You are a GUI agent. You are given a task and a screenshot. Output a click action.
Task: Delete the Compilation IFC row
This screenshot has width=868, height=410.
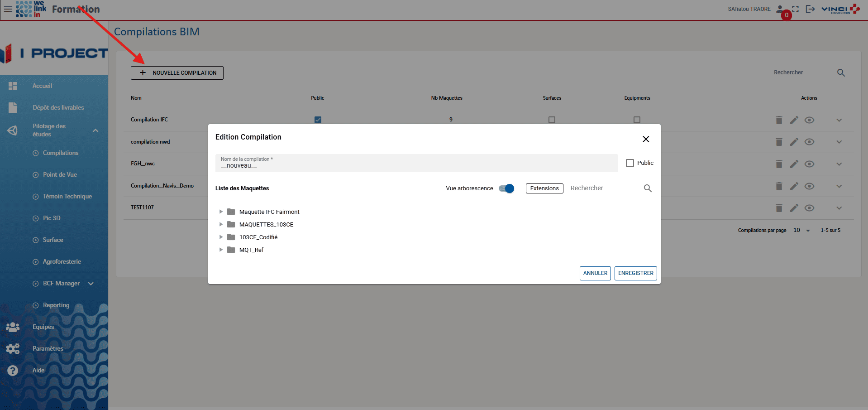[x=779, y=120]
